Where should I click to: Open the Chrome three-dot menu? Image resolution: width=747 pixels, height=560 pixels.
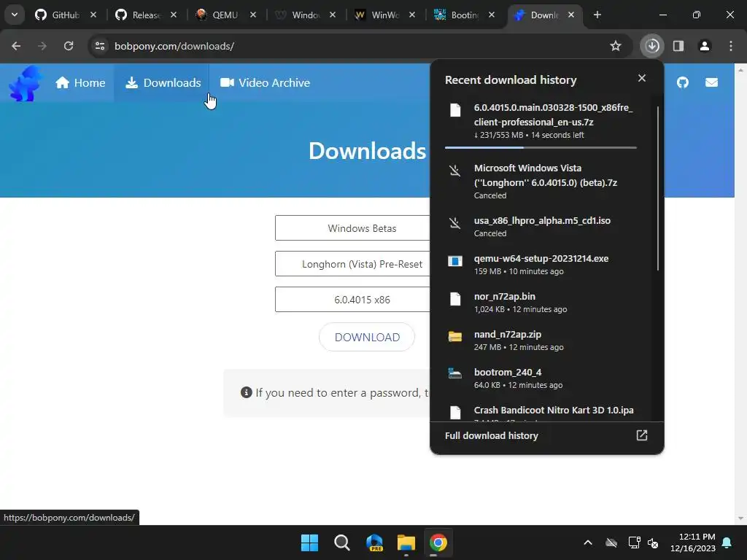[731, 46]
